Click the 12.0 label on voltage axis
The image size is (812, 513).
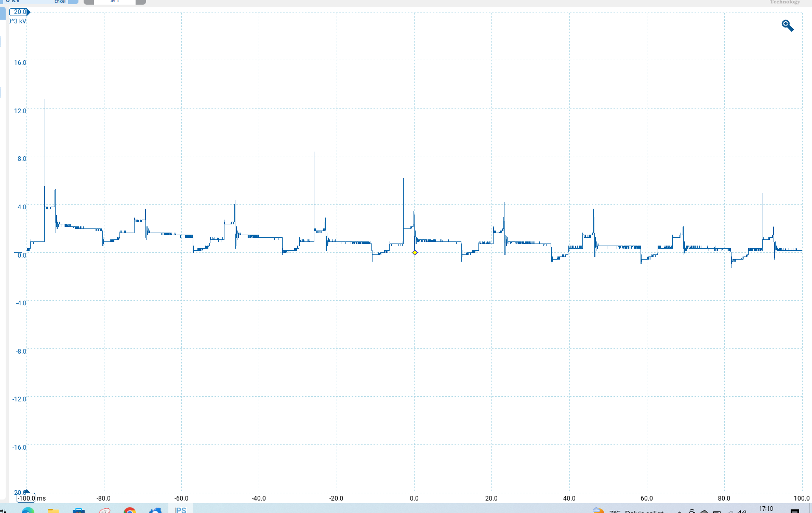point(20,111)
